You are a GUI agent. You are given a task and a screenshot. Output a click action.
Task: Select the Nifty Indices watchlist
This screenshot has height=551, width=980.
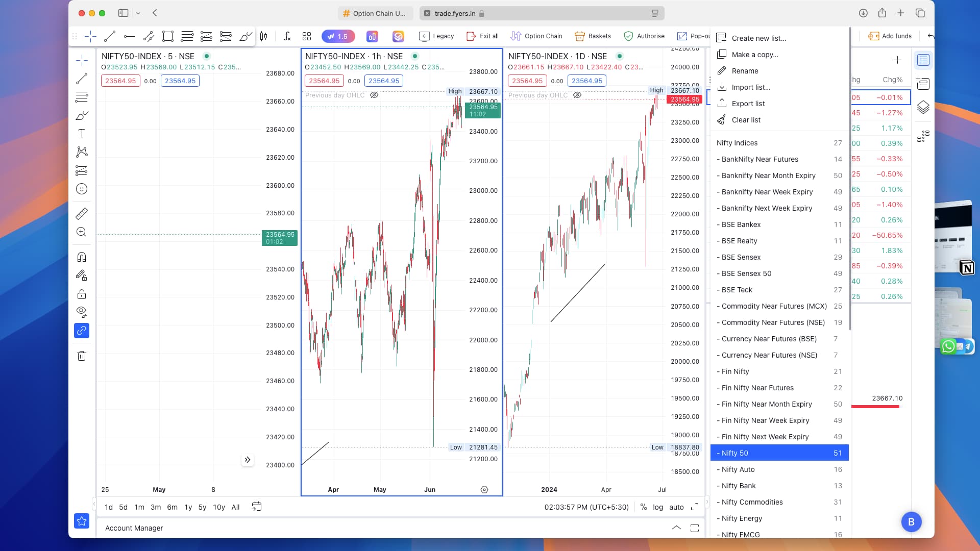click(779, 143)
